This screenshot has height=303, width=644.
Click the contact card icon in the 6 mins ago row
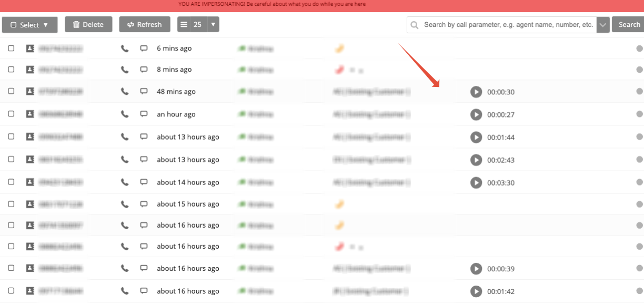[29, 48]
